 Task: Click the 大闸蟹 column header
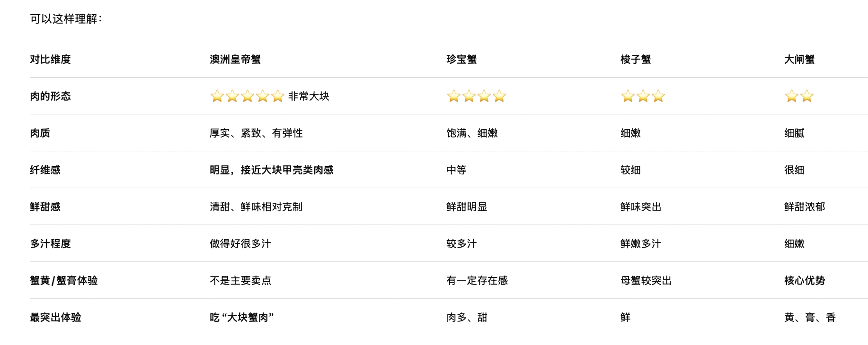coord(800,60)
